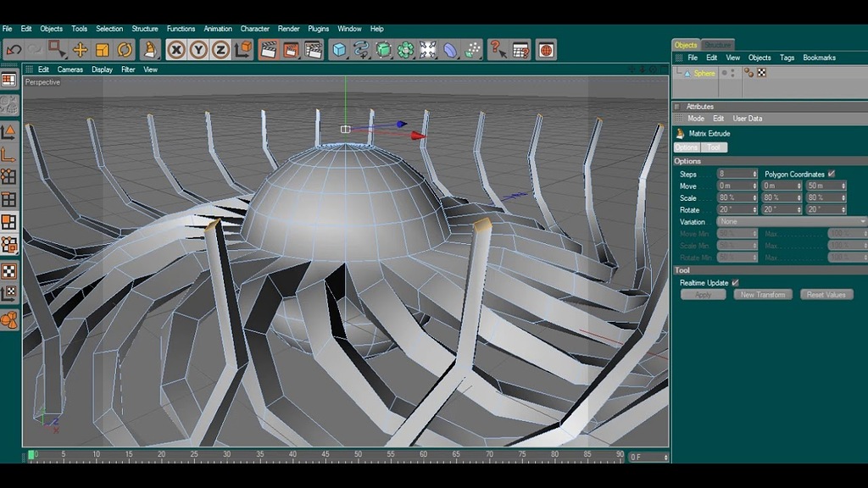
Task: Open the Variation dropdown
Action: (x=792, y=221)
